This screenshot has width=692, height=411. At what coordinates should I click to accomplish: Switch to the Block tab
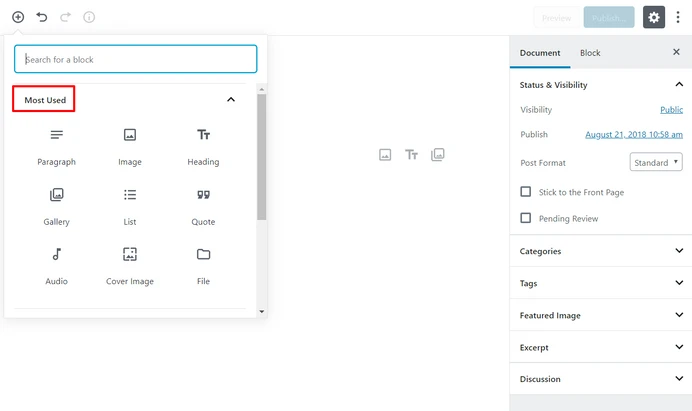[590, 53]
